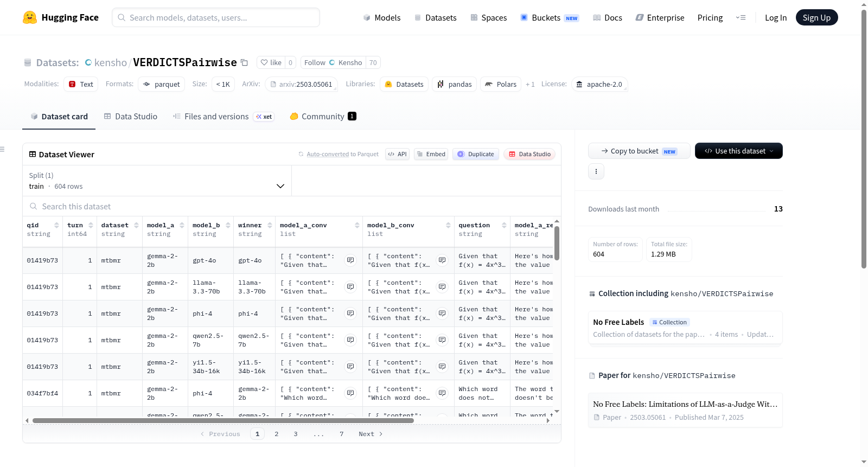Open model_a_conv chat view for qwen2.5-7b row

point(350,340)
